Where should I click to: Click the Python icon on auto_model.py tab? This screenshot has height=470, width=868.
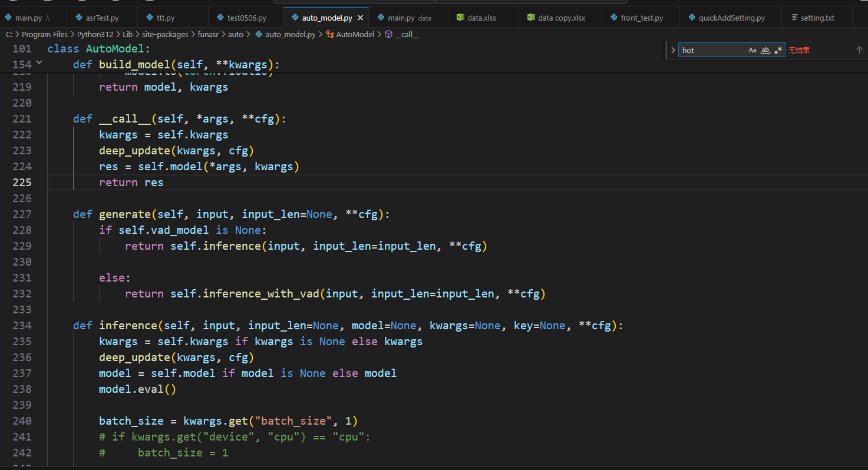tap(295, 18)
